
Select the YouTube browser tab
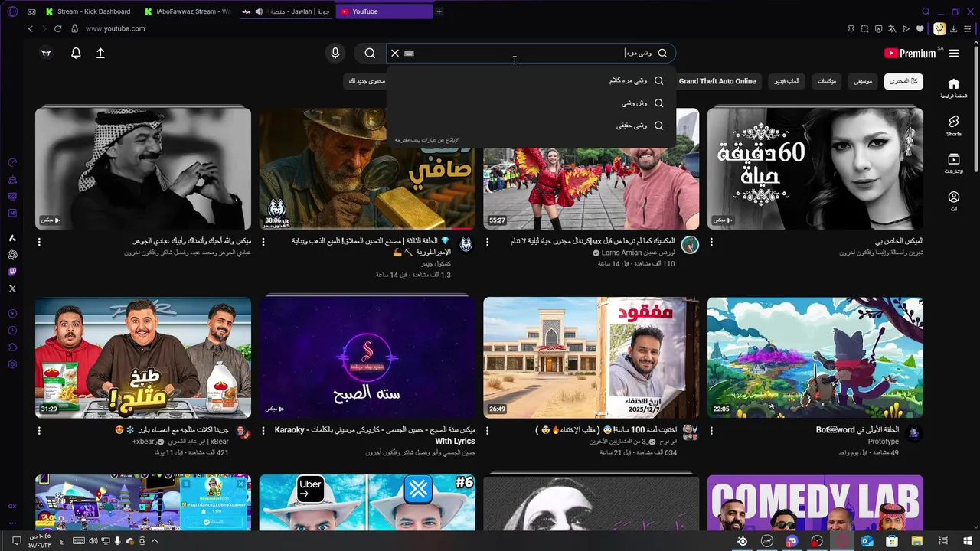[383, 11]
